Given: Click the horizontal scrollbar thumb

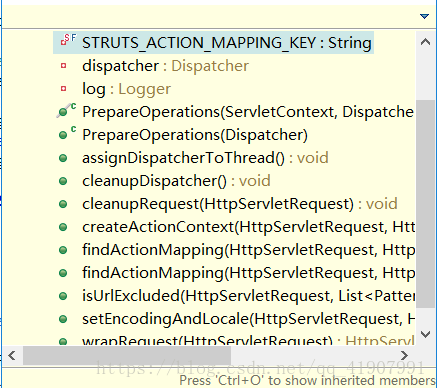Looking at the screenshot, I should click(127, 355).
